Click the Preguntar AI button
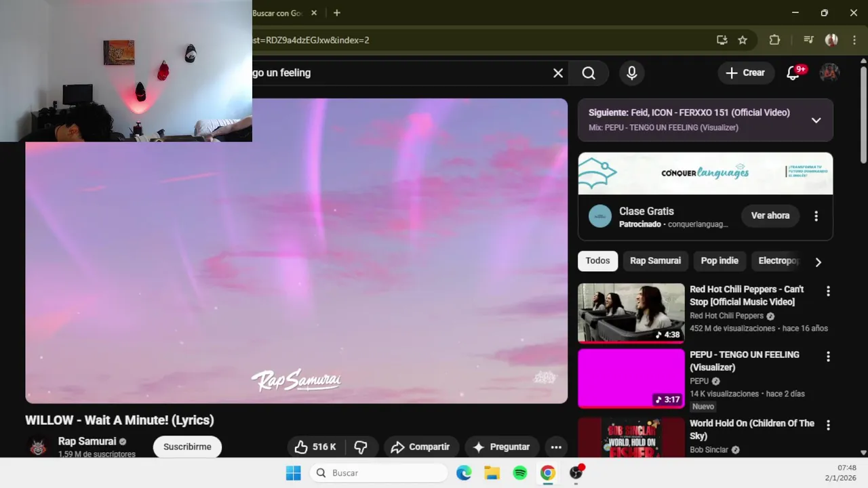This screenshot has height=488, width=868. pos(501,447)
